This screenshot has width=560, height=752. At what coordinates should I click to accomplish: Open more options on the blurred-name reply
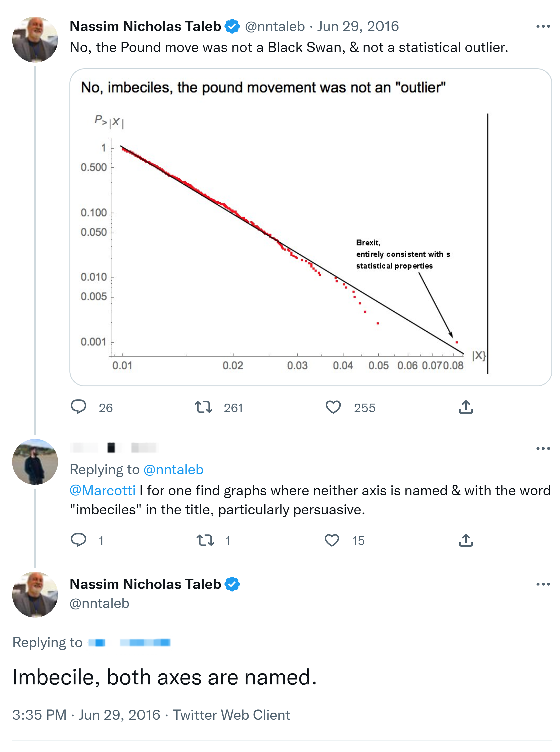pos(543,448)
